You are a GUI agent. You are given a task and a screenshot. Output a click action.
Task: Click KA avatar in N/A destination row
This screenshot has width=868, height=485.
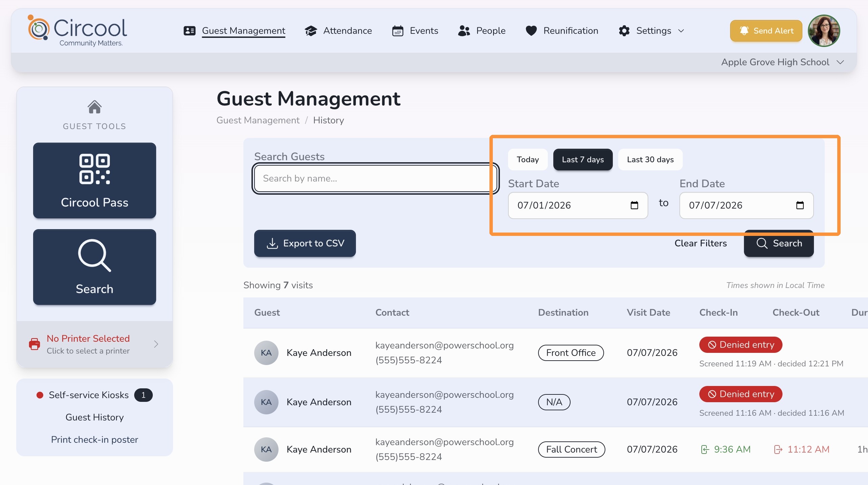[266, 402]
